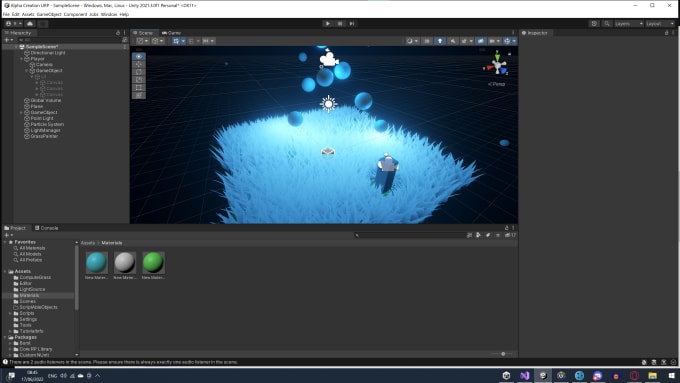This screenshot has width=680, height=383.
Task: Click the Step frame button
Action: tap(352, 23)
